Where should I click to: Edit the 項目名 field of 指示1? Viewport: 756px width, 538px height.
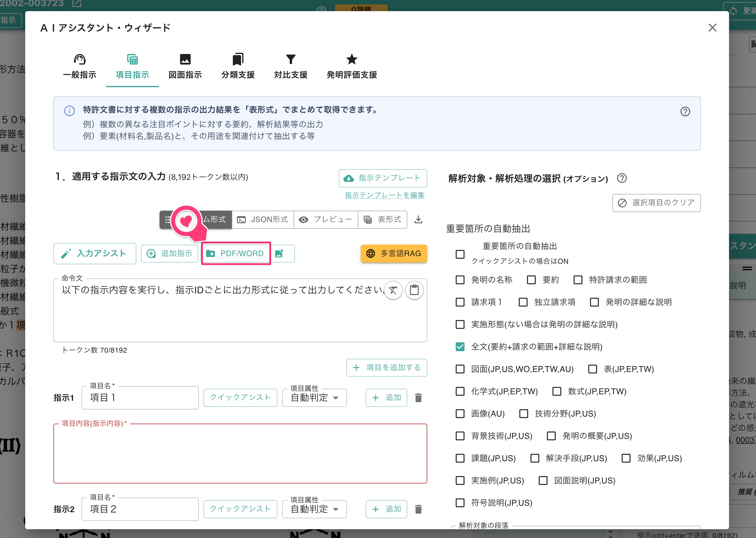click(x=140, y=397)
